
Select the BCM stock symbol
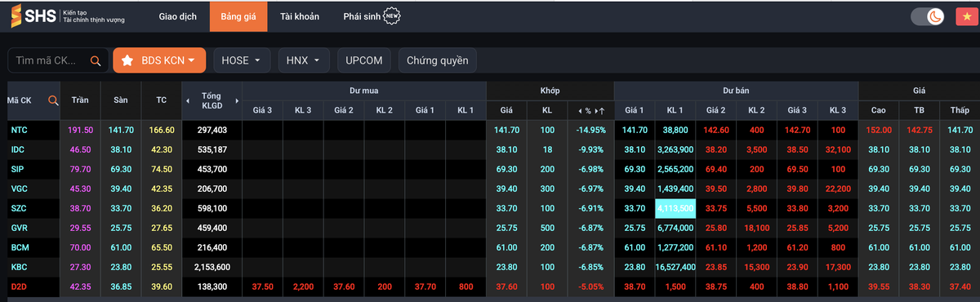coord(20,247)
